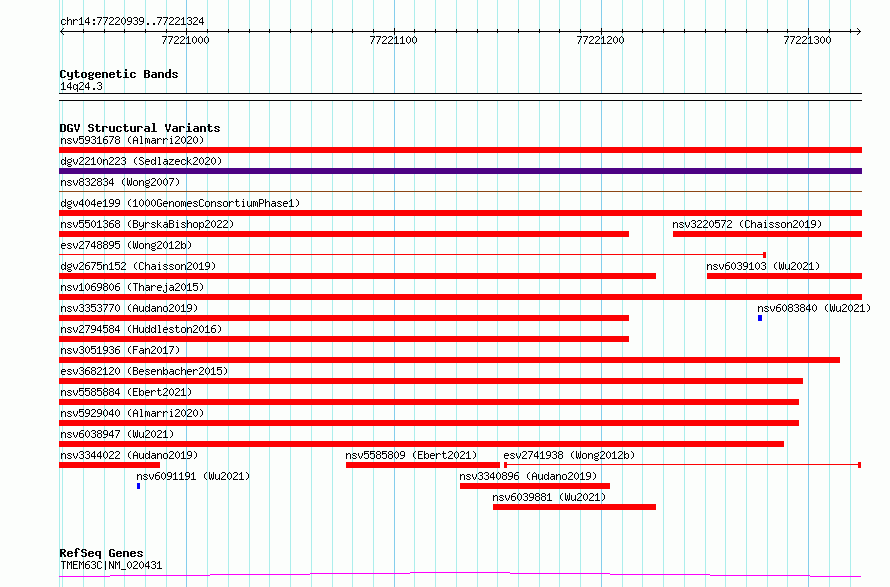Viewport: 890px width, 587px height.
Task: Open nsv6039103 (Wu2021) label
Action: pos(763,266)
